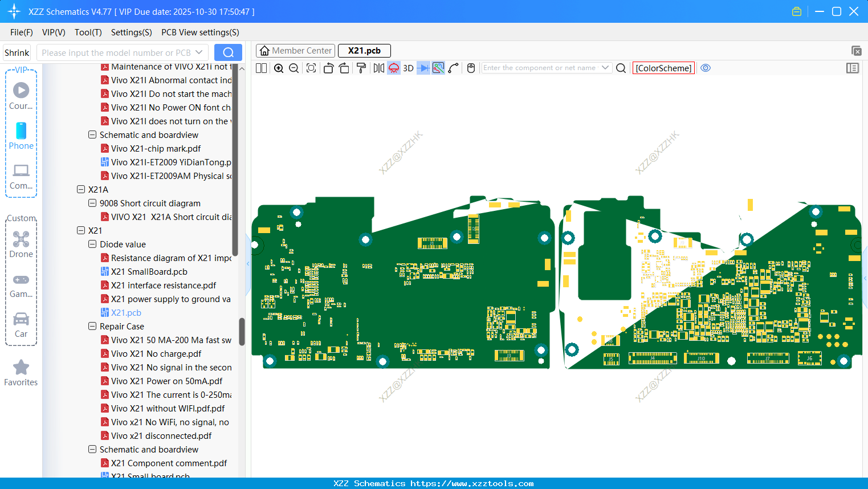Open the Tool(T) menu
Screen dimensions: 868x489
(x=88, y=32)
